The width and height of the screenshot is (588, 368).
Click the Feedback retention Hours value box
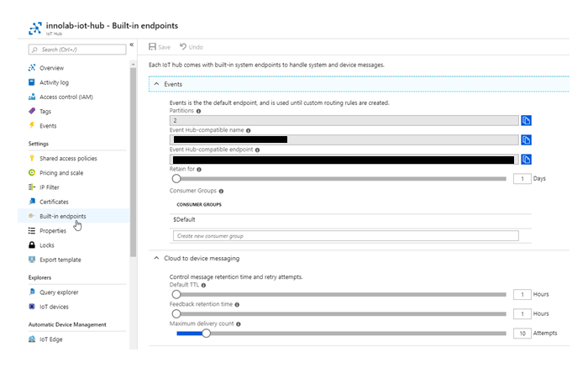(x=522, y=313)
